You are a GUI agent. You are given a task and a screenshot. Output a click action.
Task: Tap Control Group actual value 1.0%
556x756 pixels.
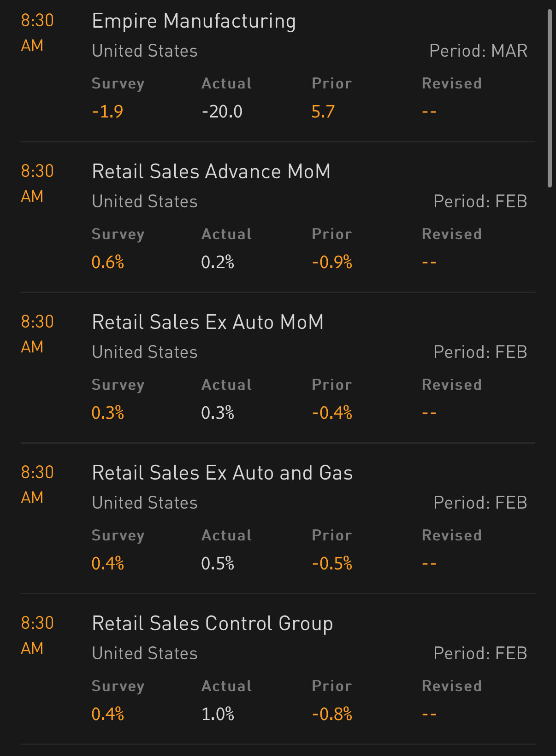coord(218,714)
